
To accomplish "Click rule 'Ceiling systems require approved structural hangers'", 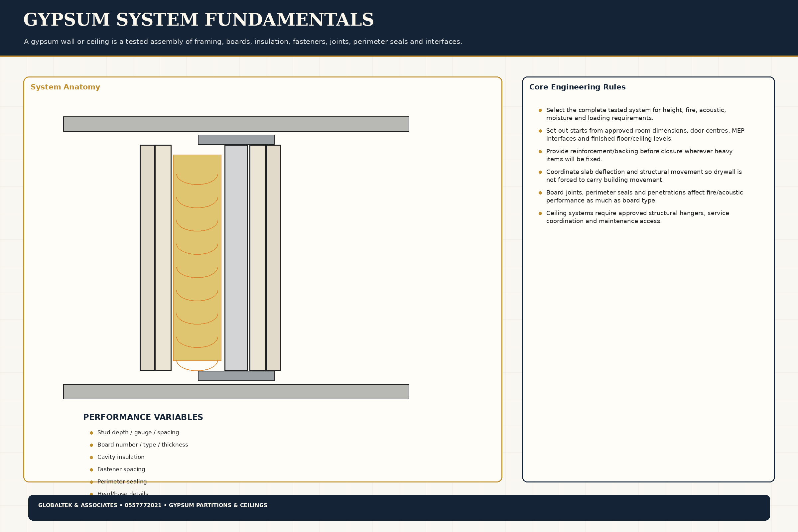I will point(637,217).
